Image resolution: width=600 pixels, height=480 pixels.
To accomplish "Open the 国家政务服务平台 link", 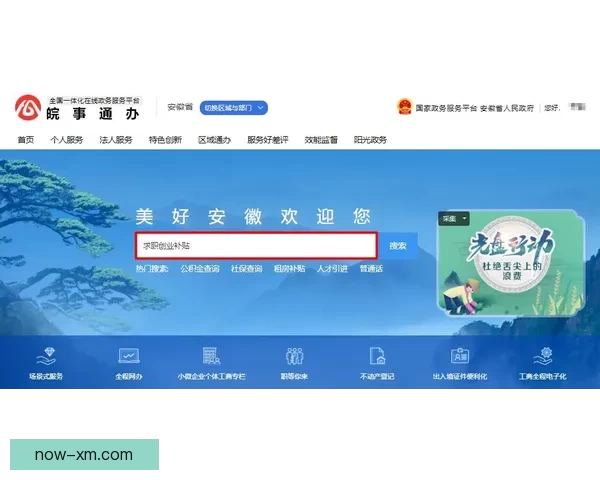I will (446, 108).
